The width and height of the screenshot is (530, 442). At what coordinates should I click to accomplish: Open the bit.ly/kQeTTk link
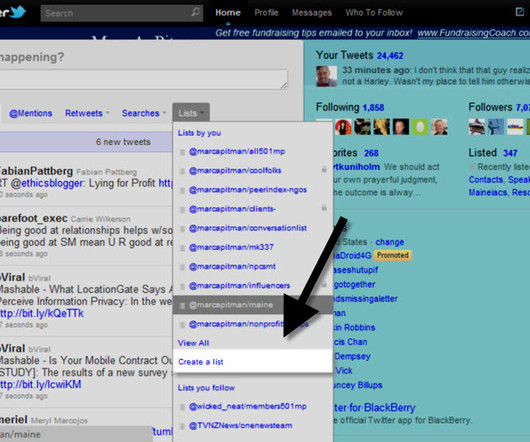click(x=42, y=314)
